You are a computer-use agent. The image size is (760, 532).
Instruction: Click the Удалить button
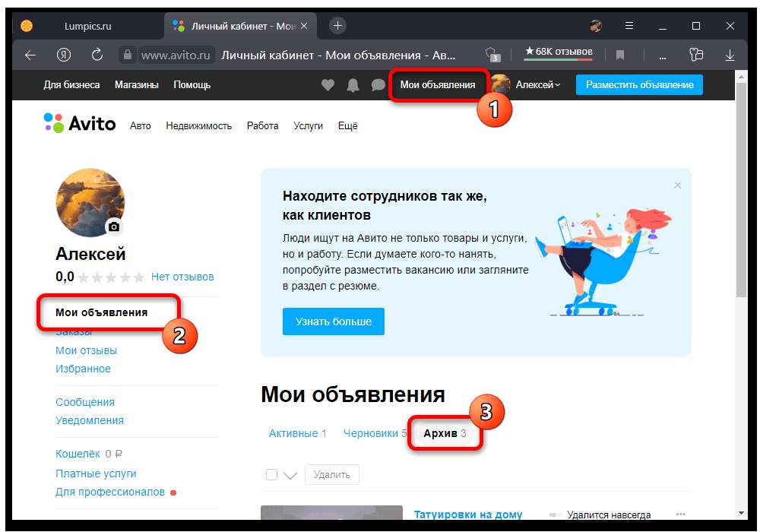pos(331,475)
